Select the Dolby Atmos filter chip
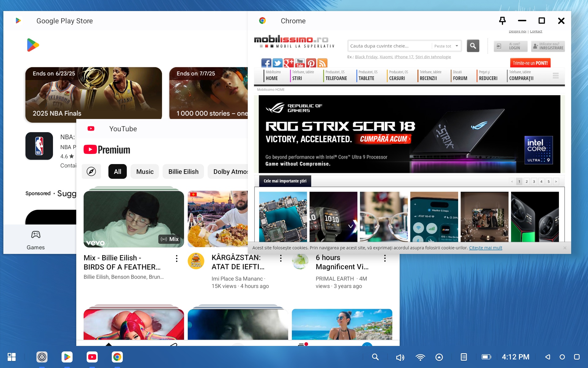Image resolution: width=588 pixels, height=368 pixels. [x=228, y=171]
